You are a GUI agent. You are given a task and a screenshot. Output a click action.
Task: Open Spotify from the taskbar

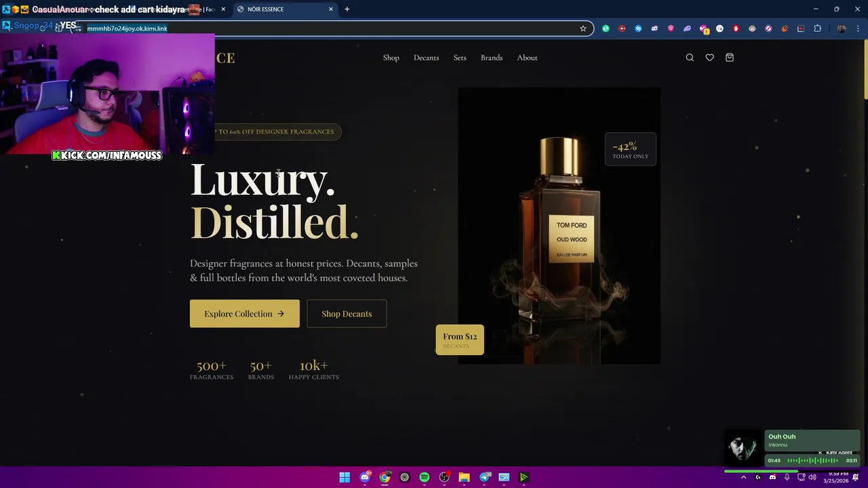click(x=425, y=477)
